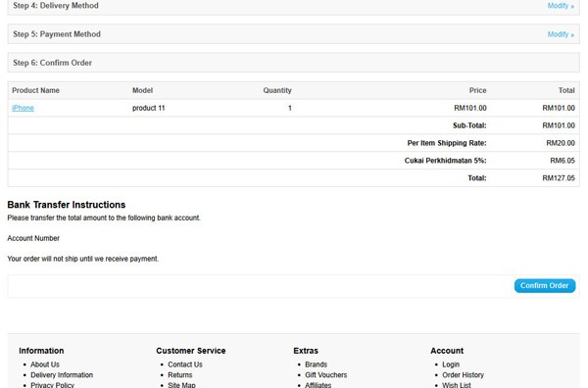The height and width of the screenshot is (388, 588).
Task: Open the Privacy Policy footer link
Action: 52,385
